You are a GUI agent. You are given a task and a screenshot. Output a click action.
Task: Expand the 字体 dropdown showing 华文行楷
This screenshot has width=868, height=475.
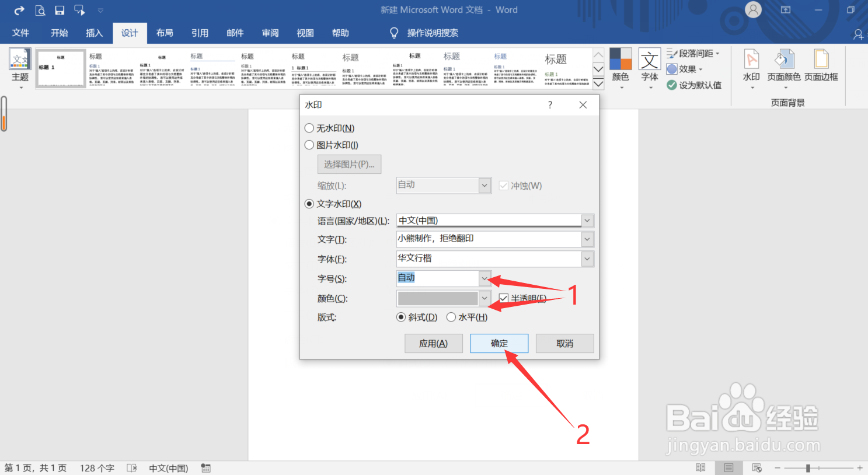588,259
